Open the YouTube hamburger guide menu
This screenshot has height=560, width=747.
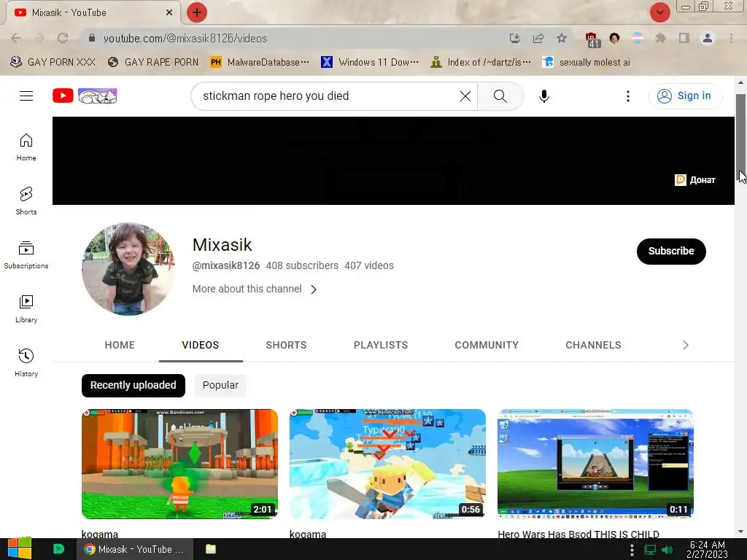(x=26, y=96)
